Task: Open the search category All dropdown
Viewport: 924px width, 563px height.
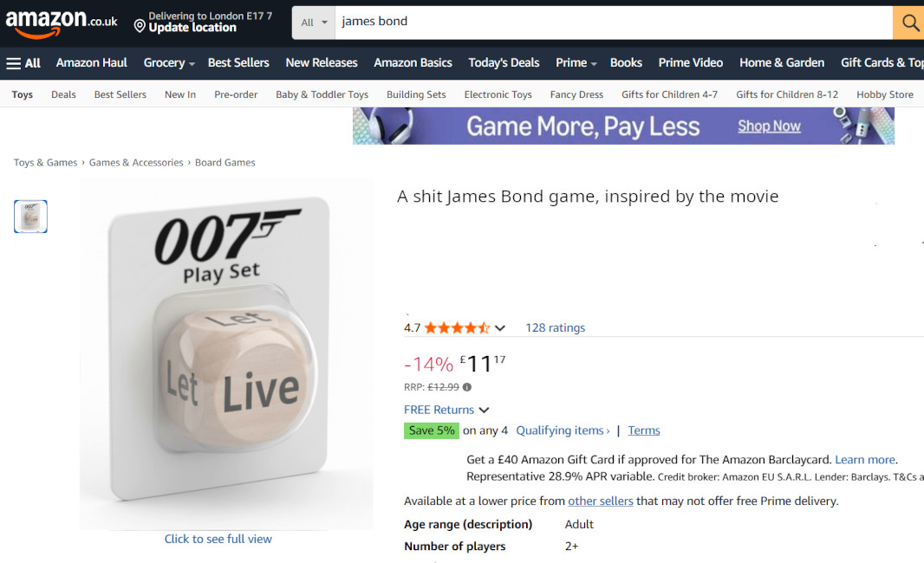Action: click(314, 23)
